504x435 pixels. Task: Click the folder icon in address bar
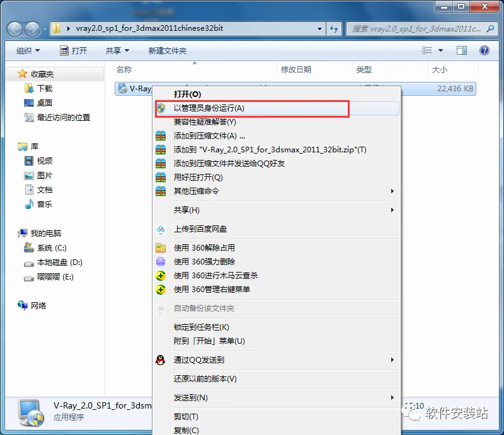(x=56, y=28)
